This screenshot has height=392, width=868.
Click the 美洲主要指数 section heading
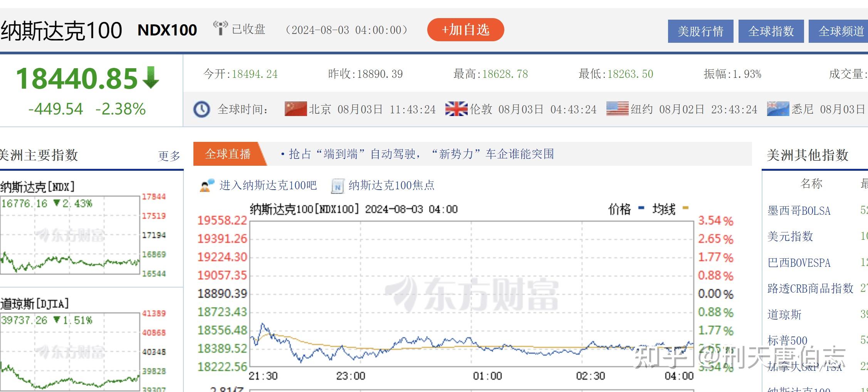[x=39, y=155]
